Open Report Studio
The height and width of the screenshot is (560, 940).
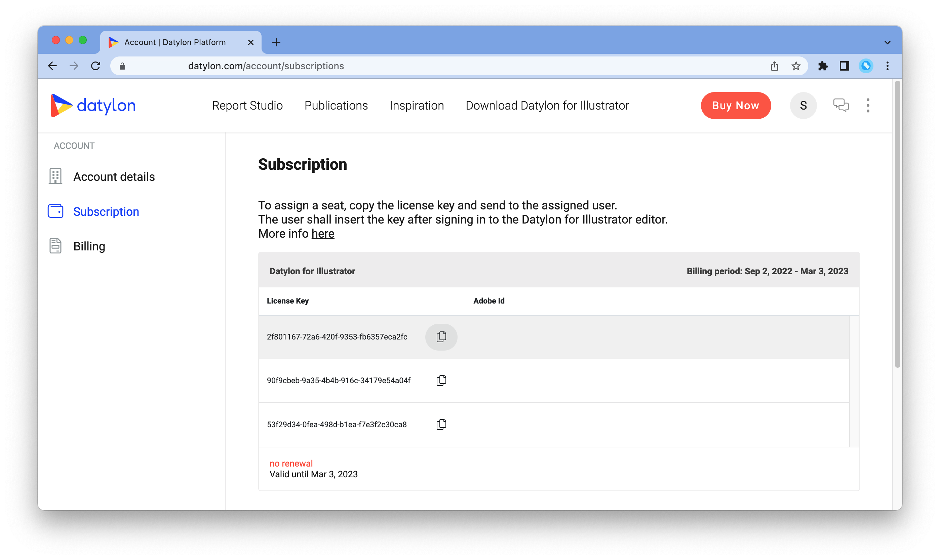click(247, 105)
